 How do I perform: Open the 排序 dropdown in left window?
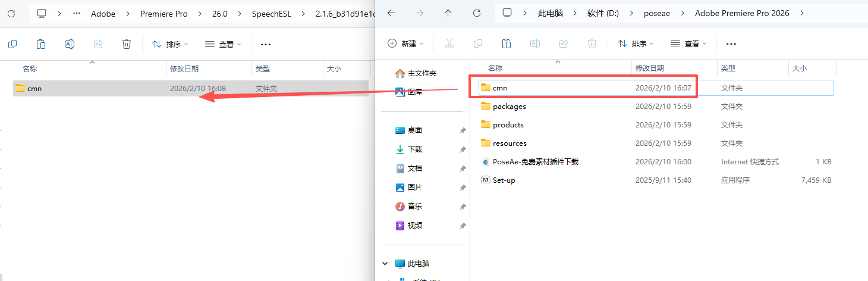[x=170, y=44]
